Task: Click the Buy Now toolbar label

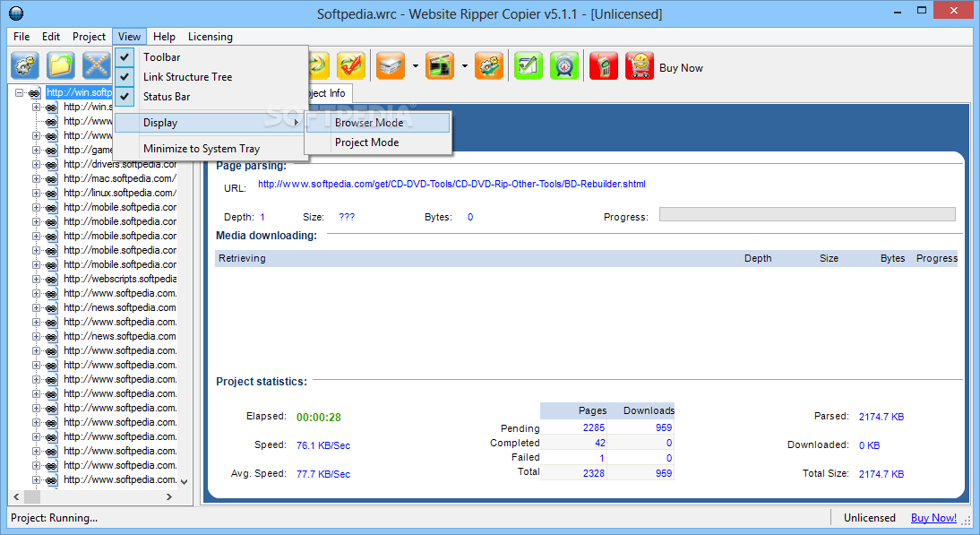Action: point(681,67)
